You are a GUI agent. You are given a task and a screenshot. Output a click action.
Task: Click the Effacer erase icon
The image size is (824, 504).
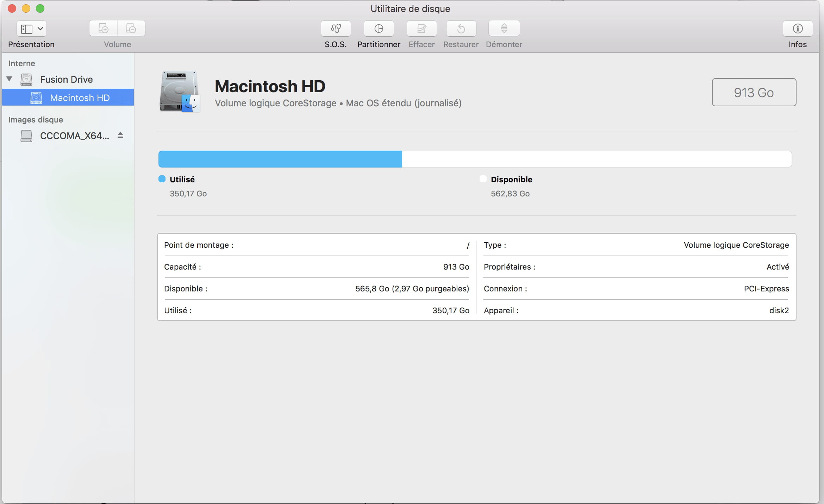pyautogui.click(x=422, y=29)
